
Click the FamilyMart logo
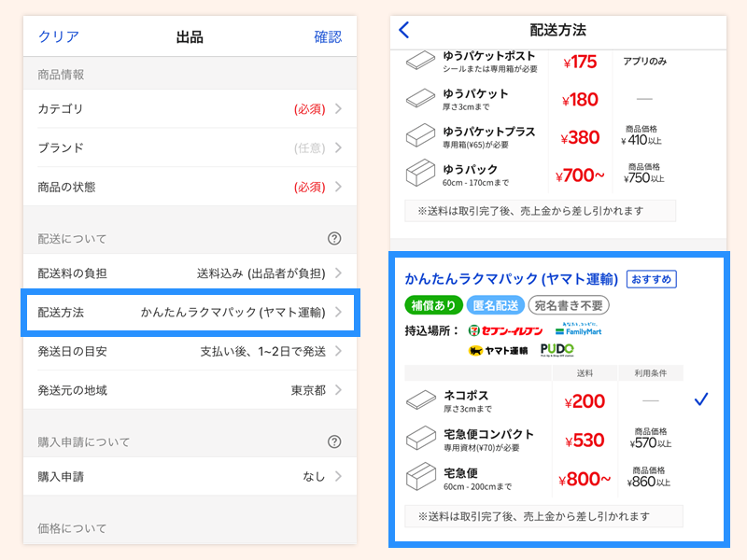(x=579, y=329)
